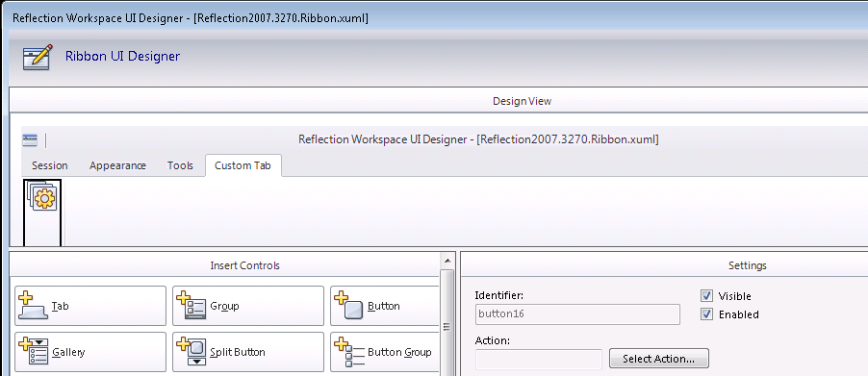Screen dimensions: 868x376
Task: Insert a new Button control
Action: point(384,306)
